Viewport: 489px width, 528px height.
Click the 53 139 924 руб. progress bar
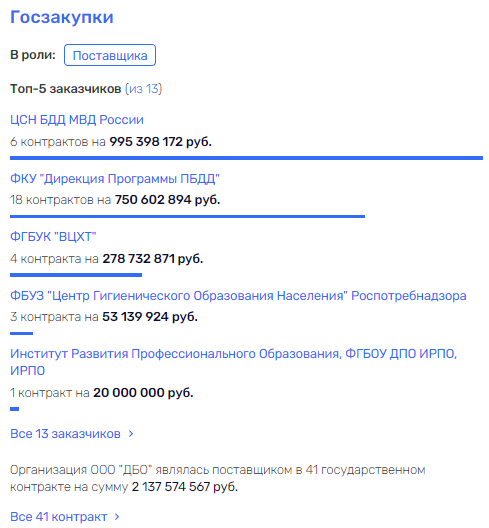tap(22, 333)
